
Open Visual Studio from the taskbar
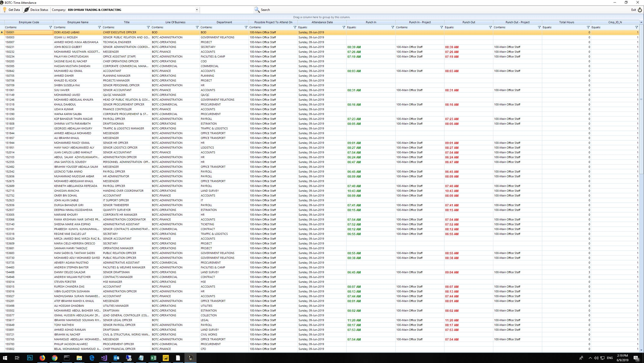point(104,358)
